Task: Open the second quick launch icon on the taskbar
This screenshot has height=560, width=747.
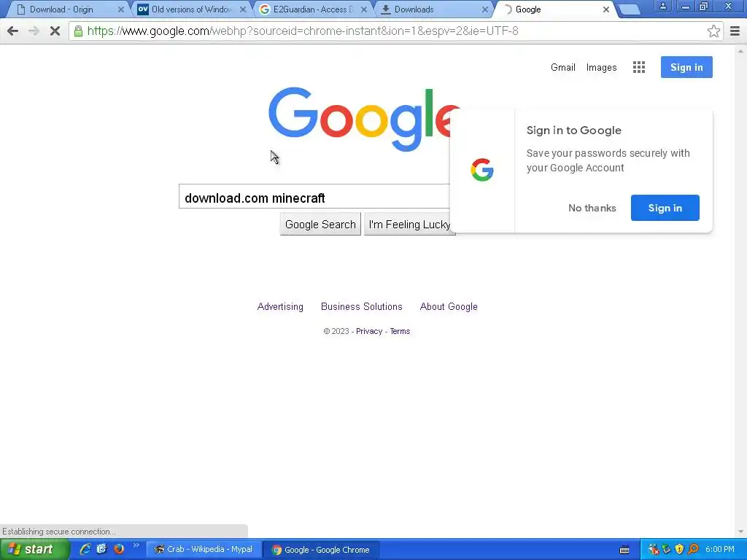Action: 102,549
